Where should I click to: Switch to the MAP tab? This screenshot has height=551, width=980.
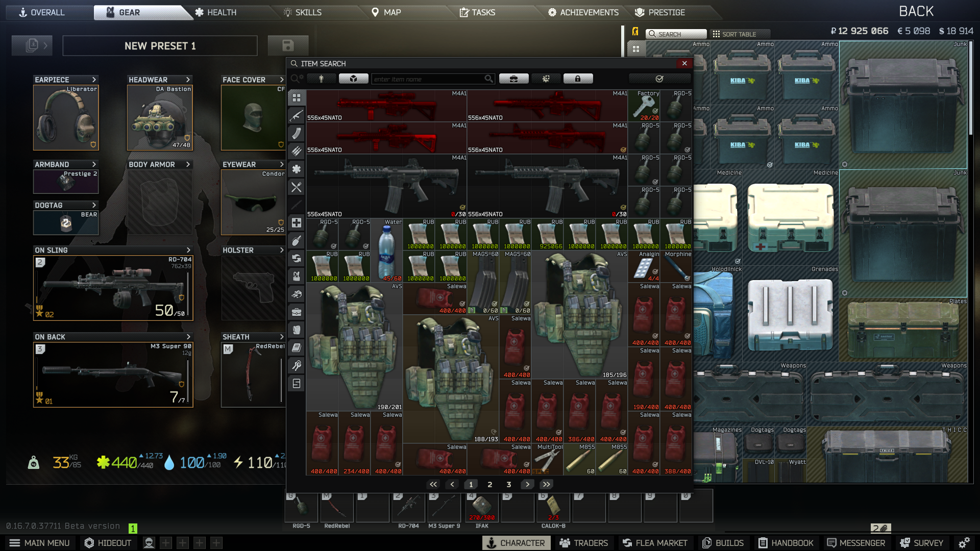pyautogui.click(x=386, y=12)
